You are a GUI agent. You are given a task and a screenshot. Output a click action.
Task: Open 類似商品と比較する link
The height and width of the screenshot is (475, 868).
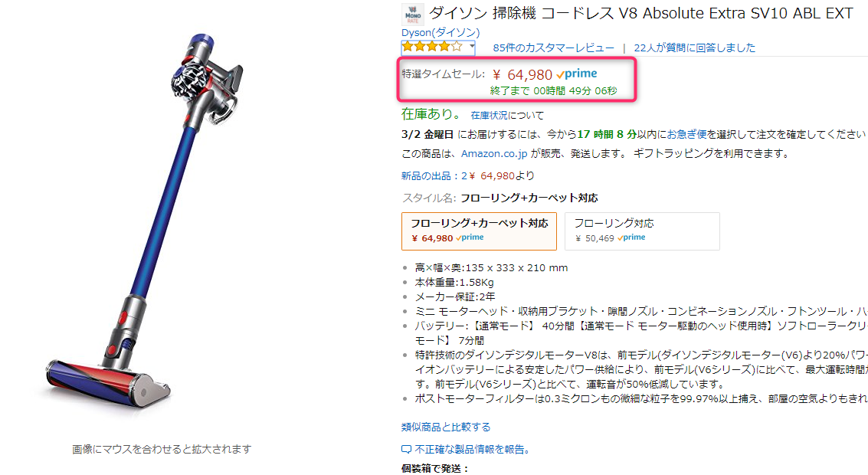446,427
